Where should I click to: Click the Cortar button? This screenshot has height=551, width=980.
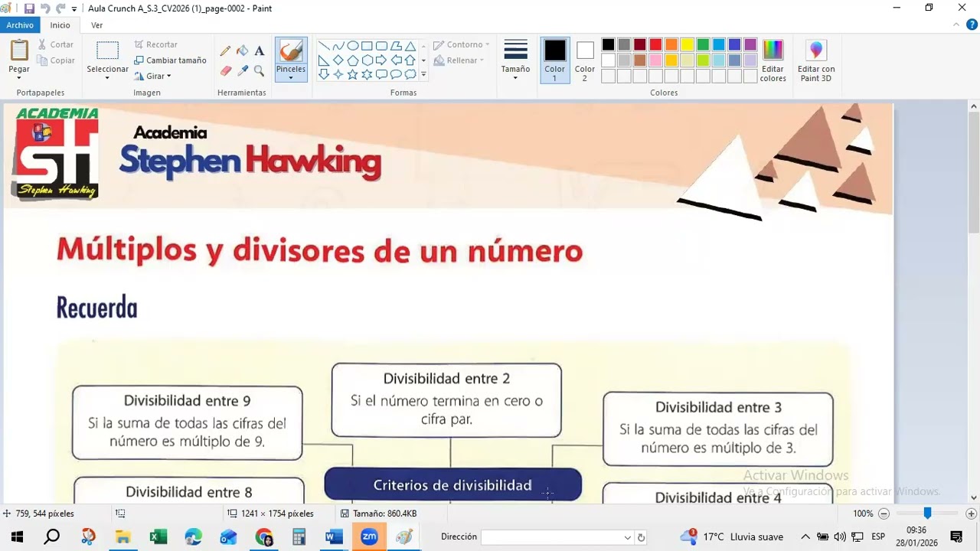point(56,44)
